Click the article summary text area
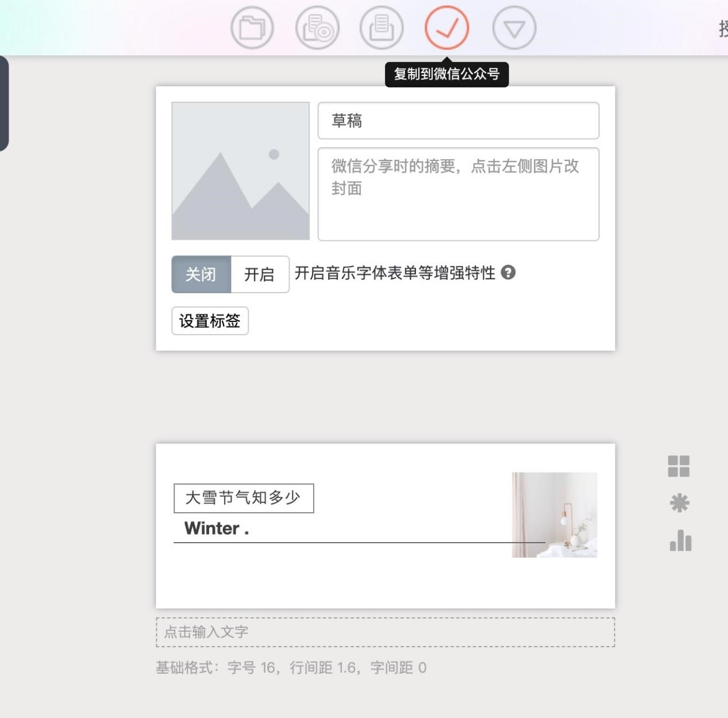The width and height of the screenshot is (728, 718). [x=459, y=194]
